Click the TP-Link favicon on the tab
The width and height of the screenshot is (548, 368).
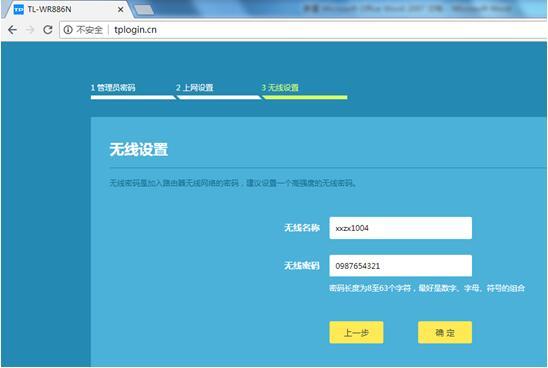(x=19, y=9)
